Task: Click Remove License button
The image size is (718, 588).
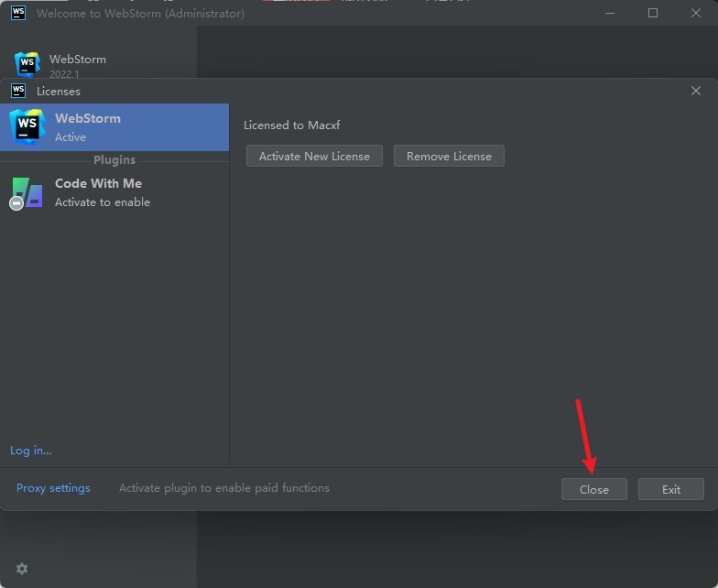Action: [449, 156]
